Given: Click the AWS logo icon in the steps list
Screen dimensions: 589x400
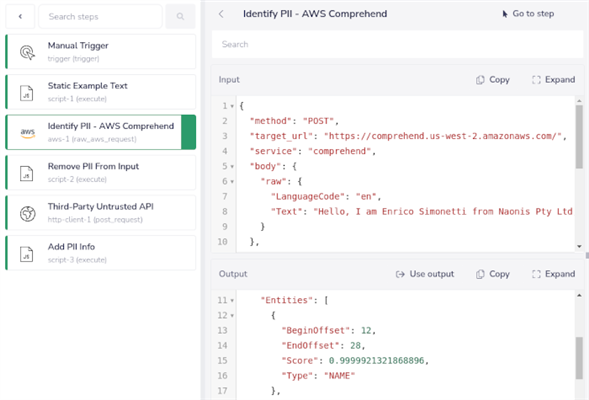Looking at the screenshot, I should pos(28,133).
